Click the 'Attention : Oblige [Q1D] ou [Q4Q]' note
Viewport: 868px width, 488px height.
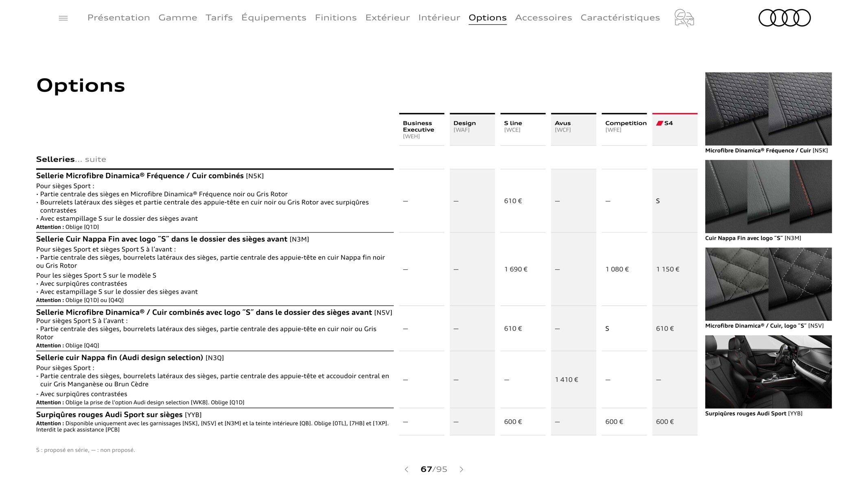coord(80,300)
